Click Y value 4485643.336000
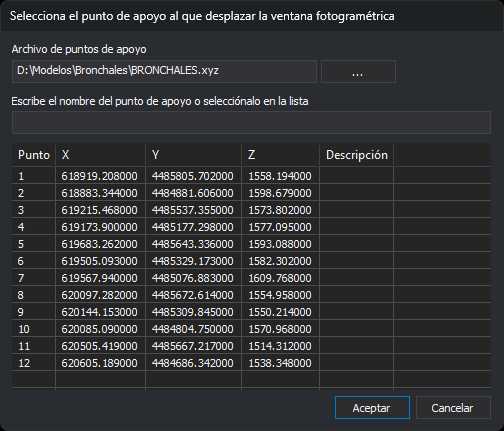Screen dimensions: 504x431 tap(193, 244)
